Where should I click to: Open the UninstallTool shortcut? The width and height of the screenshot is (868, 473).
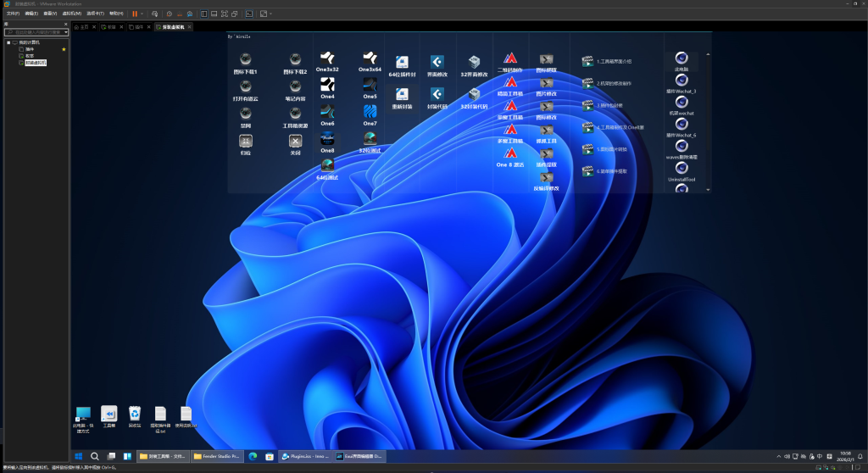tap(682, 168)
